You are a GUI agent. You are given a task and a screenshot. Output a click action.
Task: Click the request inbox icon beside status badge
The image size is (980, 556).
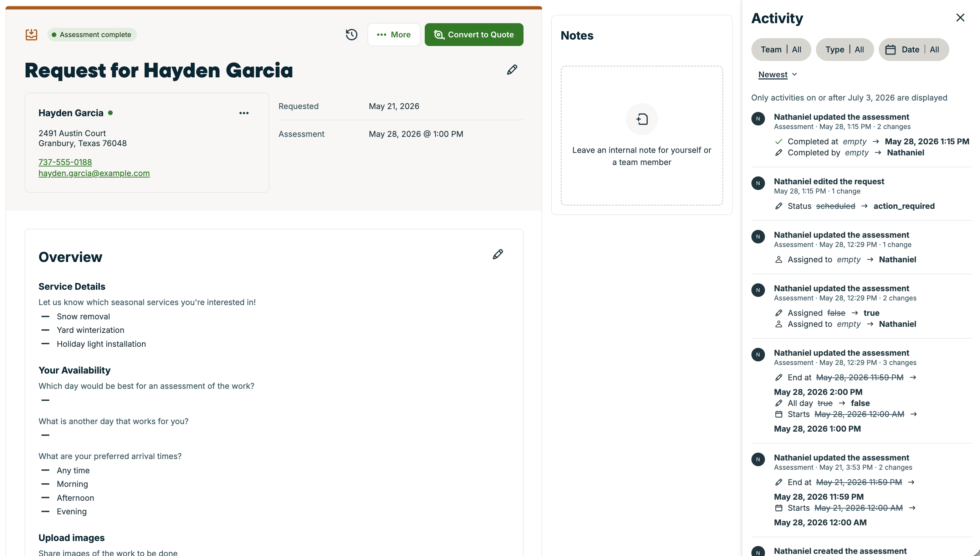31,34
